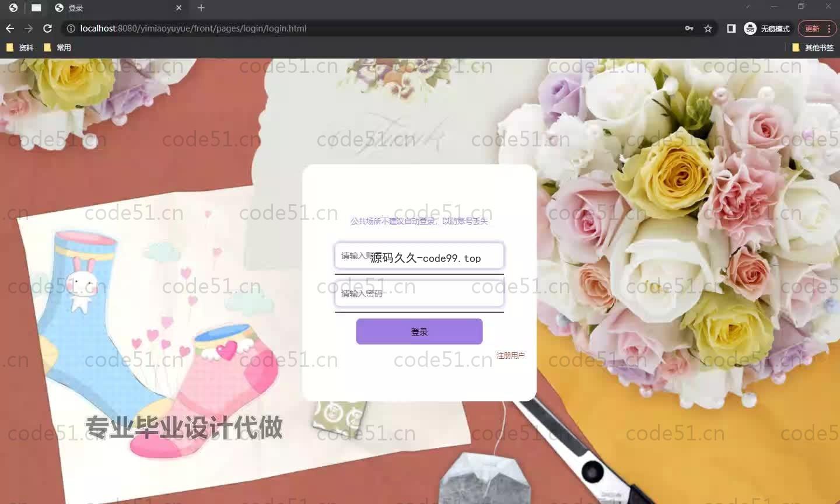Go back with the browser back arrow
The image size is (840, 504).
click(x=10, y=28)
